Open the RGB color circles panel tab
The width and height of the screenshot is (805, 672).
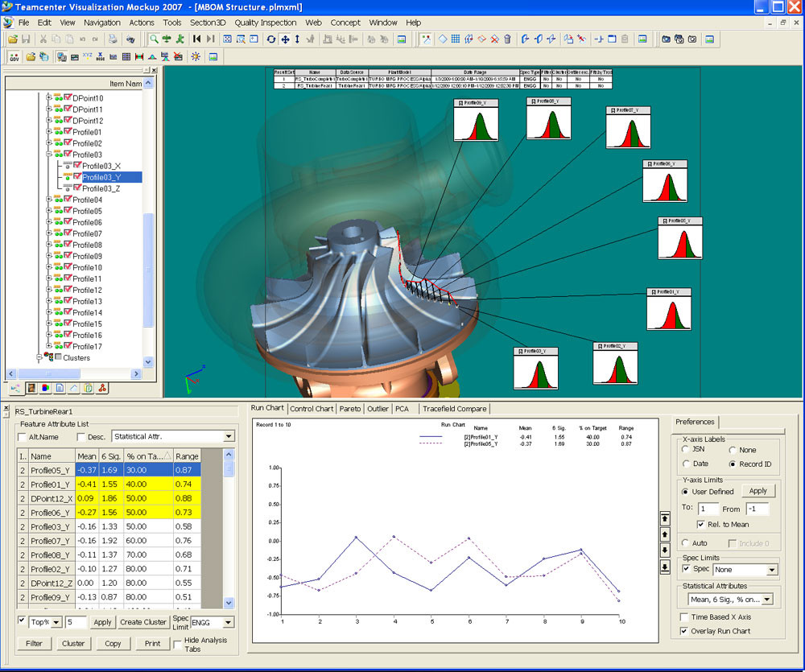pos(46,388)
